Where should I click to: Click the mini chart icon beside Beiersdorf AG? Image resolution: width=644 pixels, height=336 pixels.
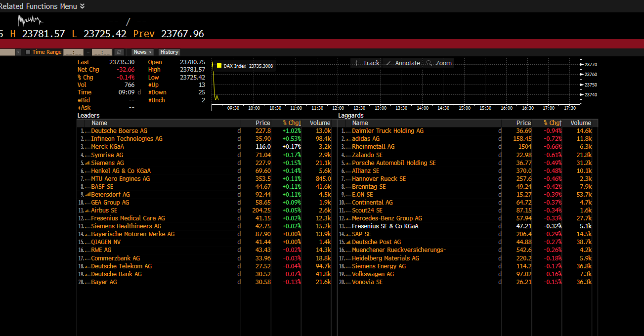[87, 195]
